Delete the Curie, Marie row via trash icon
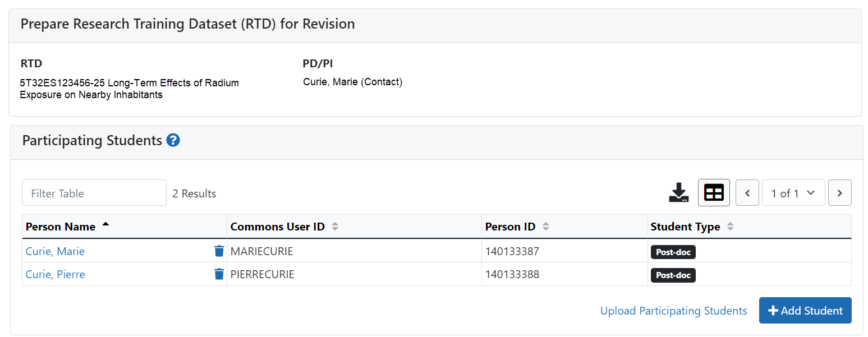This screenshot has width=868, height=337. pyautogui.click(x=219, y=251)
